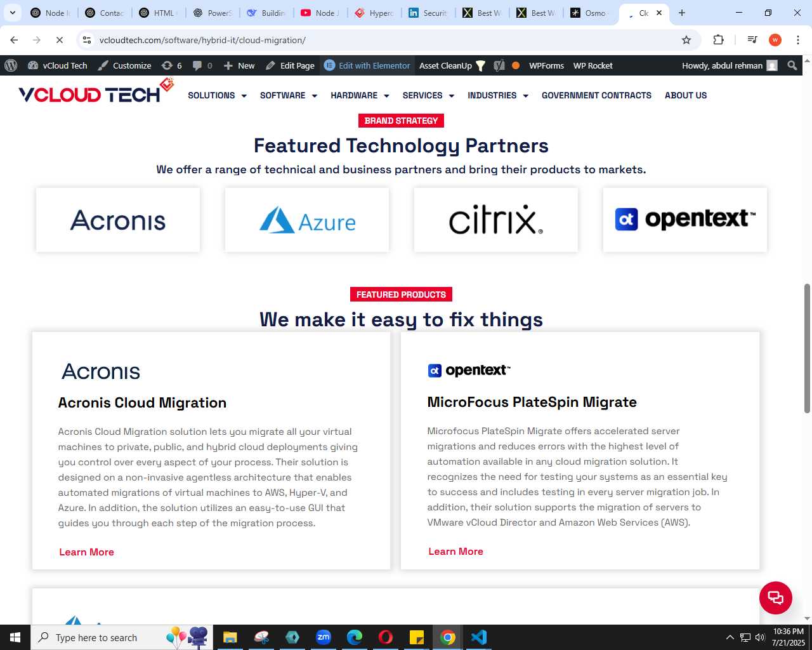Screen dimensions: 812x650
Task: Click the page vertical scrollbar thumb
Action: 807,348
